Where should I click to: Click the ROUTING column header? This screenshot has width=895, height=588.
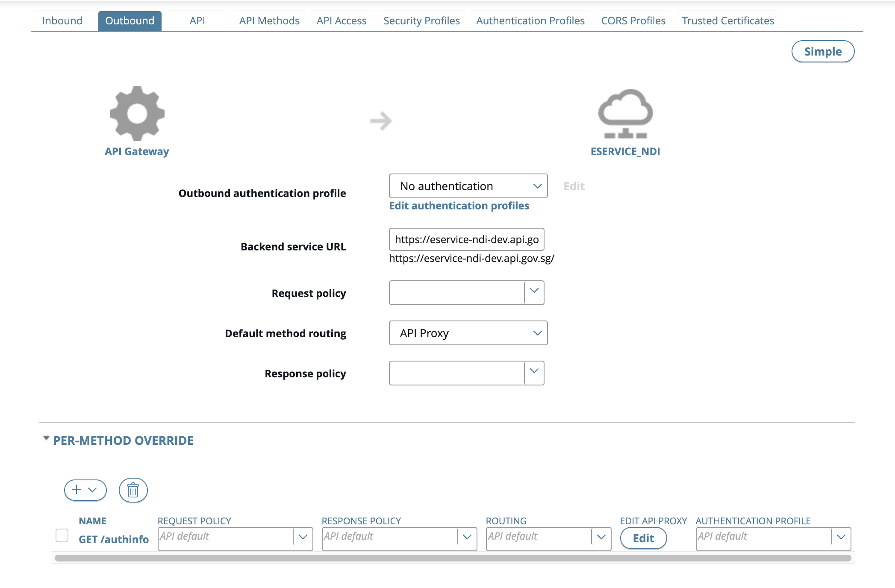coord(506,521)
